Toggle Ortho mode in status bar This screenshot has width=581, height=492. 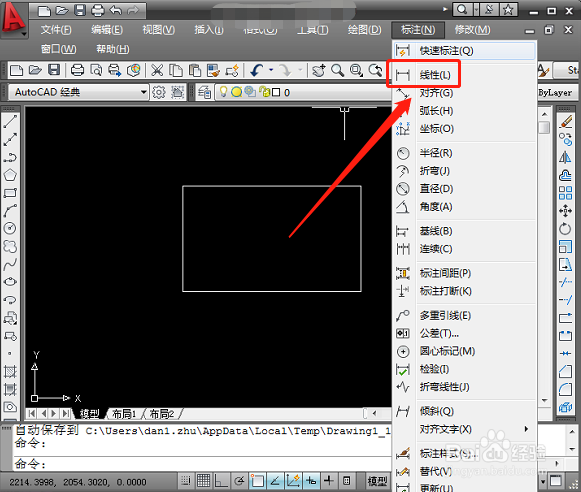point(221,481)
